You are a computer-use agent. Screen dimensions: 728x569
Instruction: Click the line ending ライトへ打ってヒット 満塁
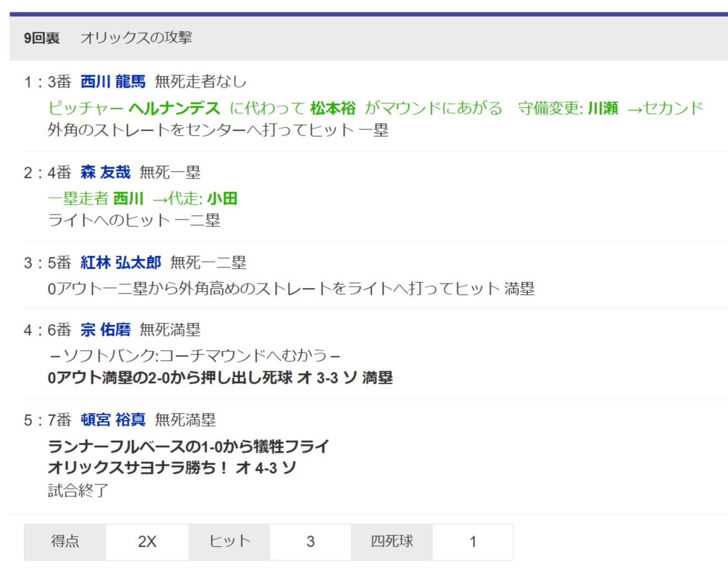coord(291,289)
